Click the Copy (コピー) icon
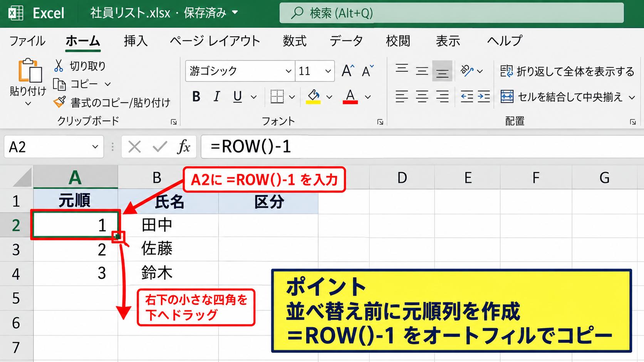Image resolution: width=644 pixels, height=362 pixels. [x=59, y=84]
